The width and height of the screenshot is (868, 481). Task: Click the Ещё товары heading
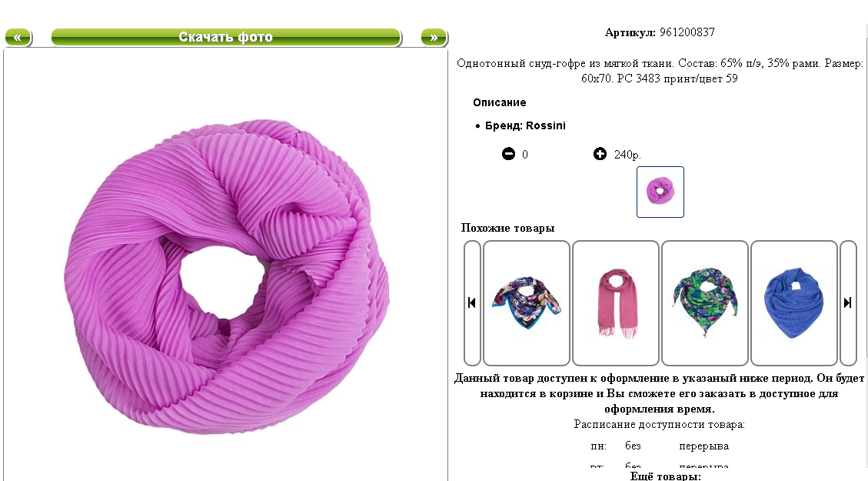tap(665, 476)
